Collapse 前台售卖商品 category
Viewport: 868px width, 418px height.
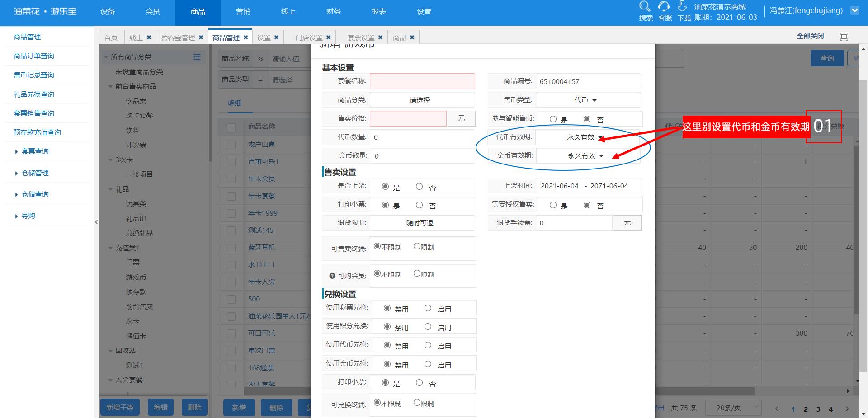pyautogui.click(x=111, y=86)
